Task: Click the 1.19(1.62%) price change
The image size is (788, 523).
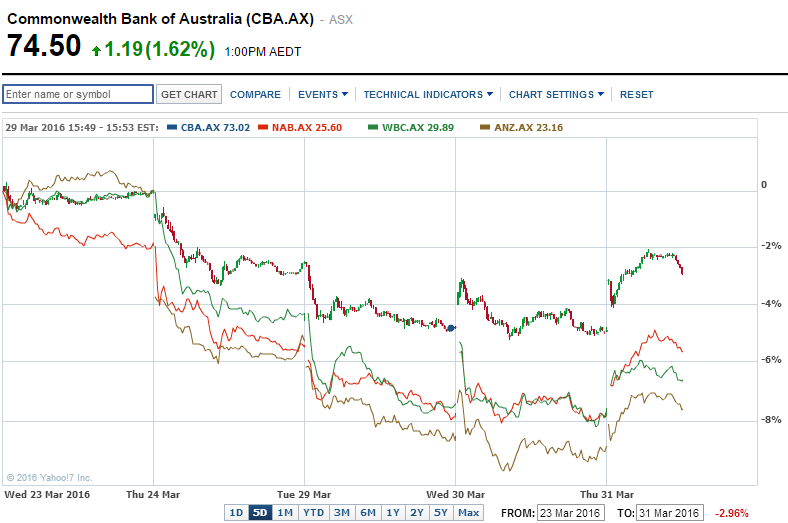Action: click(160, 49)
